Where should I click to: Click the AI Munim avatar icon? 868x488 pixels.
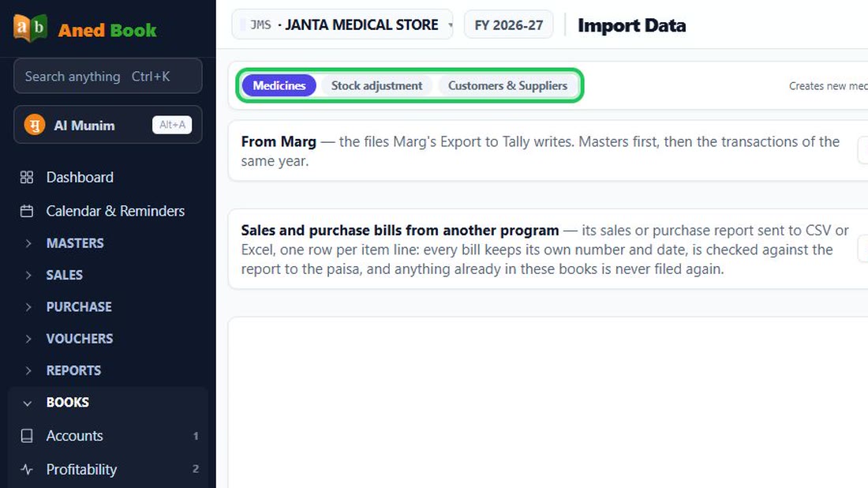pos(34,125)
